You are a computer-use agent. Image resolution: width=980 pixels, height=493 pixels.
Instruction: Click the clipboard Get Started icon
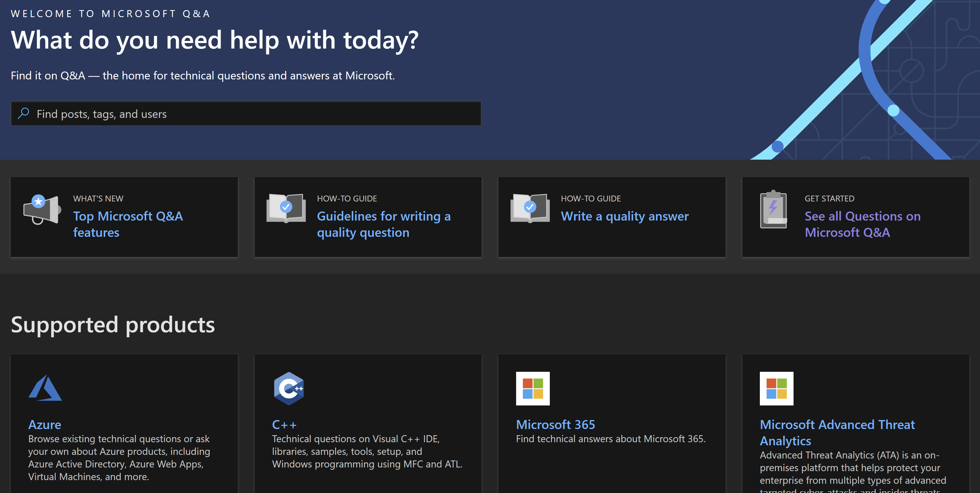(773, 209)
